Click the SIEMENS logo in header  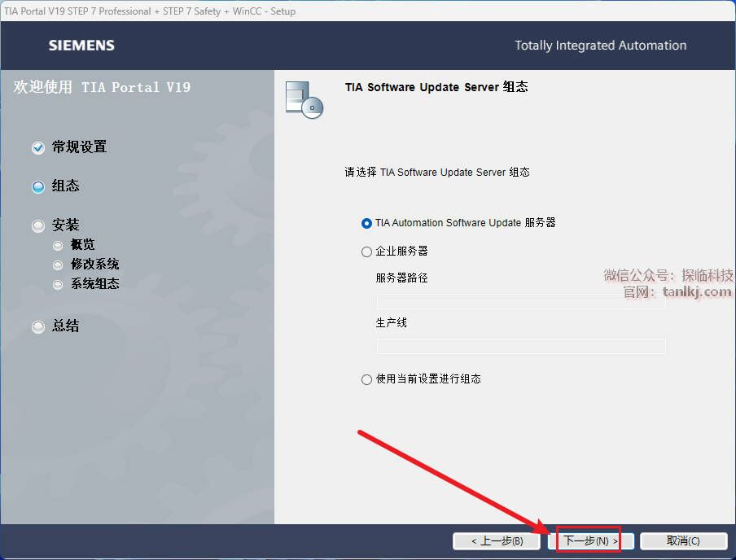[x=81, y=46]
